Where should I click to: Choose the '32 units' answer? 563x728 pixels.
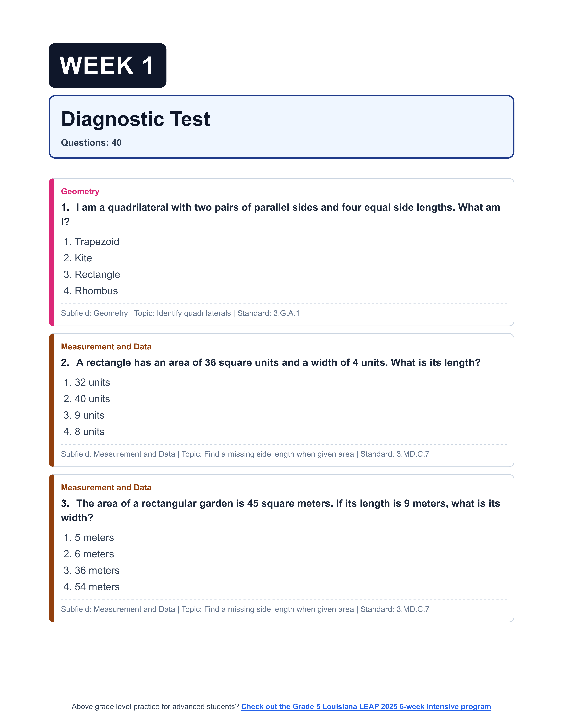point(92,382)
